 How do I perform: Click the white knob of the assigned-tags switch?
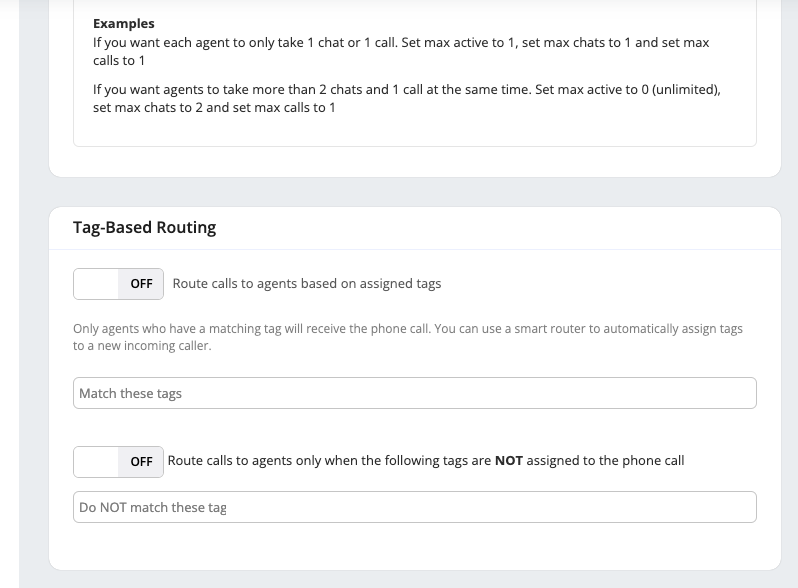click(x=97, y=284)
